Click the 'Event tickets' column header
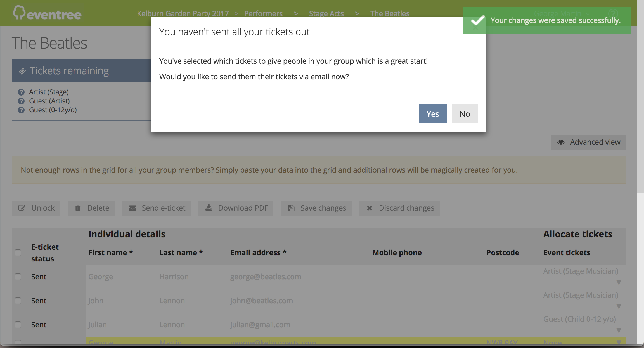This screenshot has width=644, height=348. click(583, 253)
